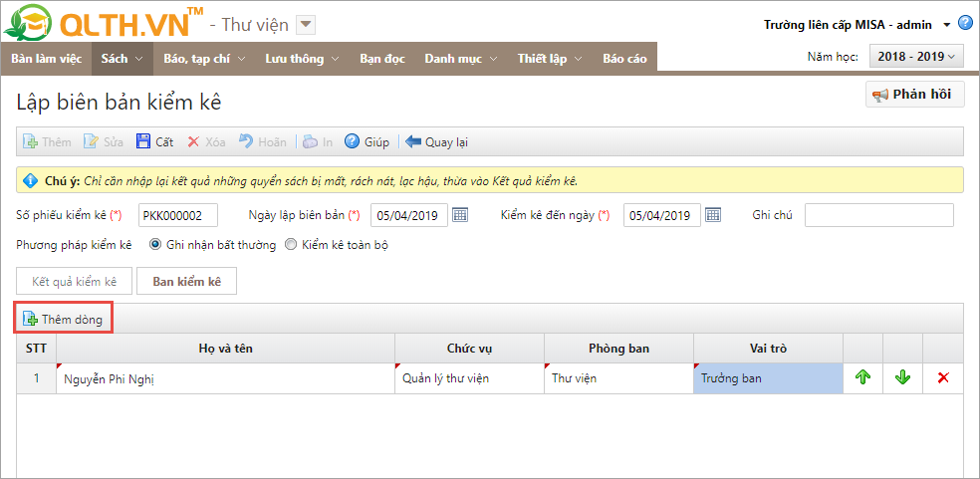The image size is (980, 479).
Task: Select Kiểm kê toàn bộ radio button
Action: (290, 245)
